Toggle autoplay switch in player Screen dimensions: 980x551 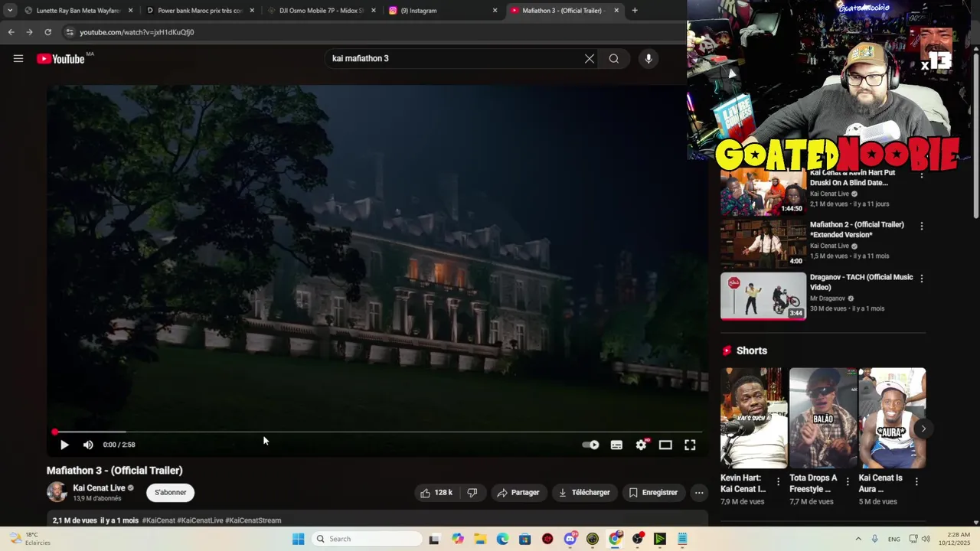[590, 445]
